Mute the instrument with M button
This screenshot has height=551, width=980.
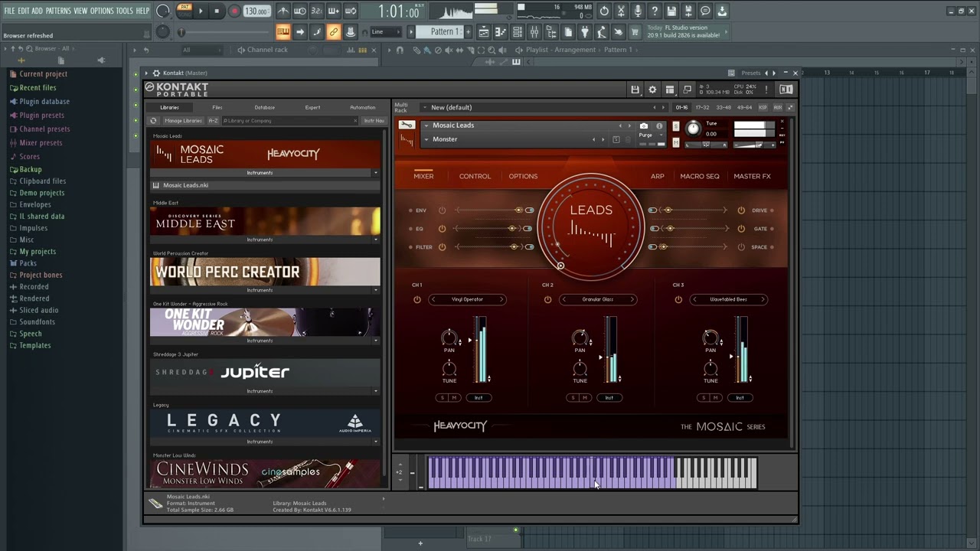675,143
